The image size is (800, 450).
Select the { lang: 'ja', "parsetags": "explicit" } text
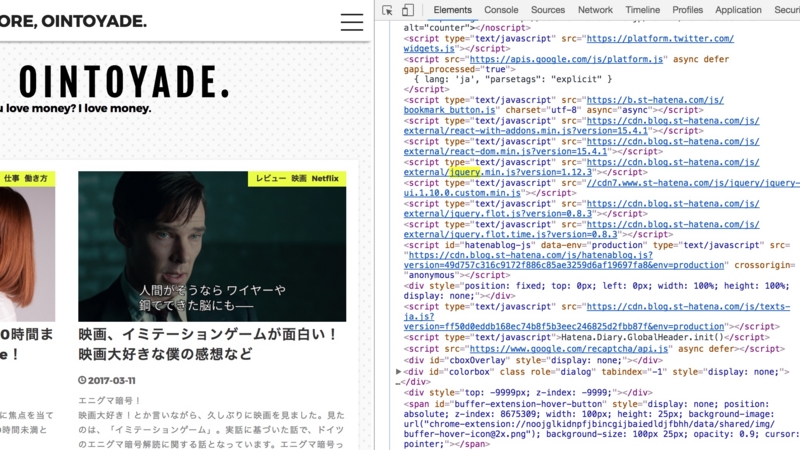point(513,79)
